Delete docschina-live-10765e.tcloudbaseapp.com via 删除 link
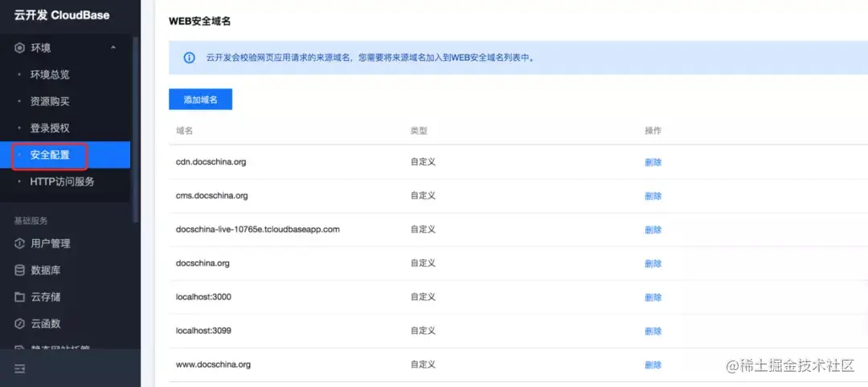The image size is (868, 387). (x=653, y=230)
